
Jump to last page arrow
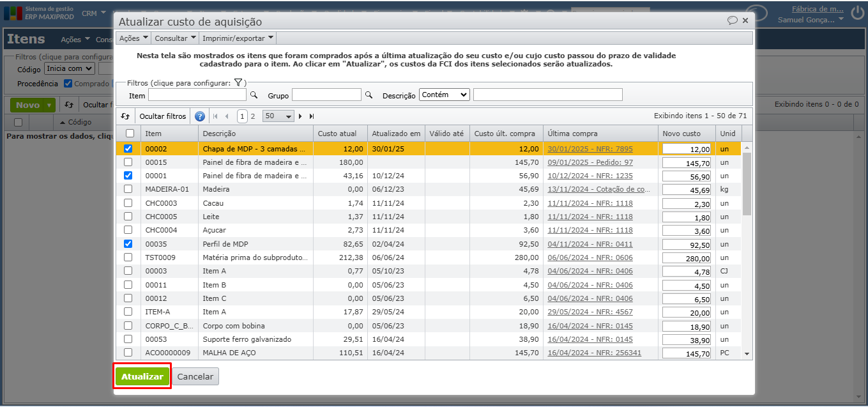pyautogui.click(x=312, y=116)
